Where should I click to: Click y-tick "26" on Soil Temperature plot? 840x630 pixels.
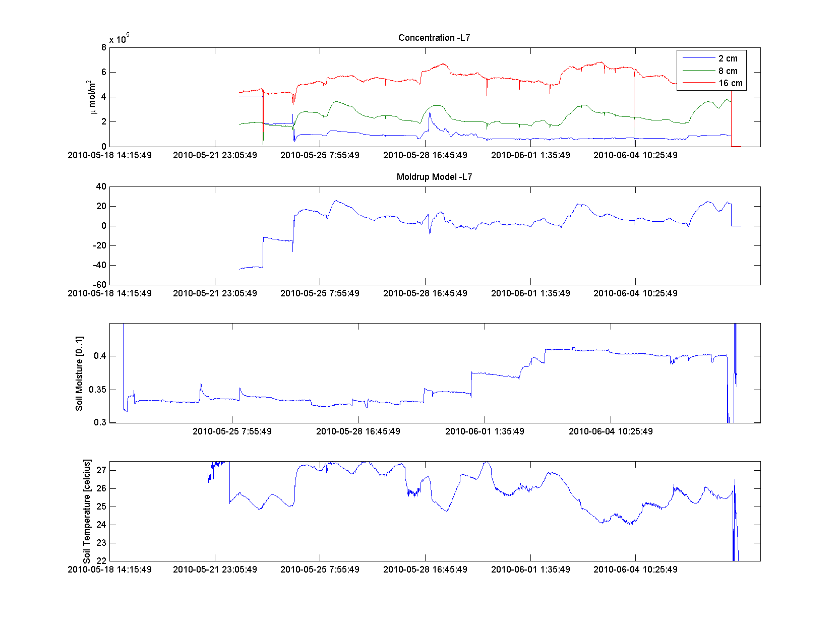[x=102, y=488]
